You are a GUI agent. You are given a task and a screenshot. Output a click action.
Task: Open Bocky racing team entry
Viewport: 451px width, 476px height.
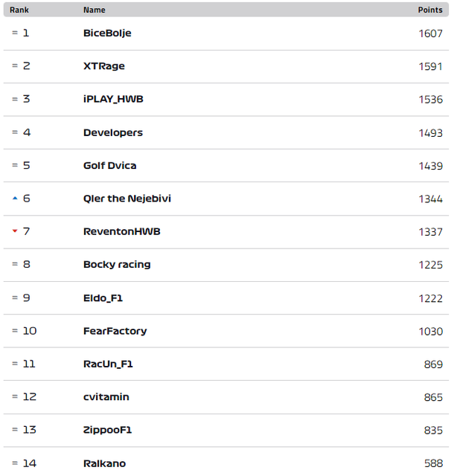(117, 265)
